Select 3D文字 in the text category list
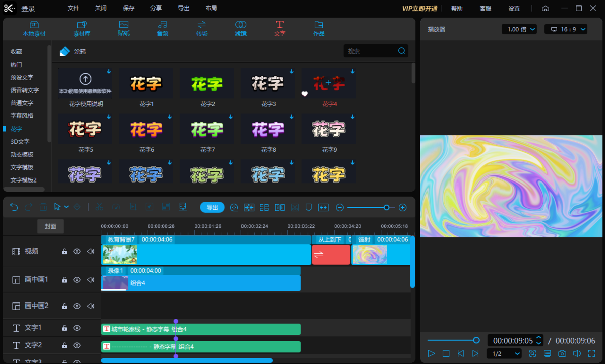This screenshot has height=364, width=605. pyautogui.click(x=20, y=142)
